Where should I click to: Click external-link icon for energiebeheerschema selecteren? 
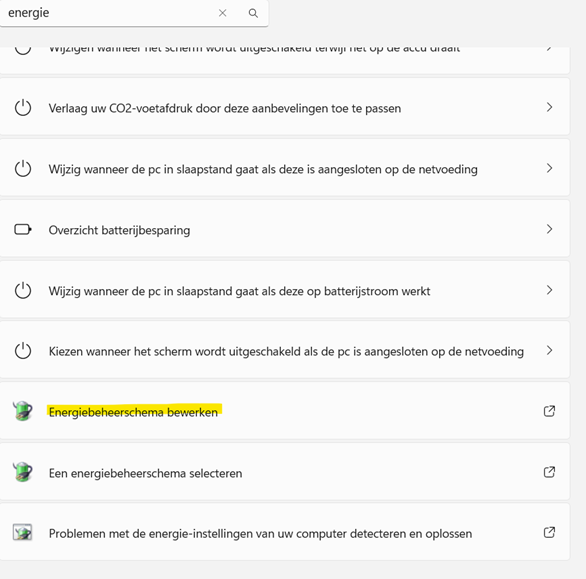click(x=549, y=472)
